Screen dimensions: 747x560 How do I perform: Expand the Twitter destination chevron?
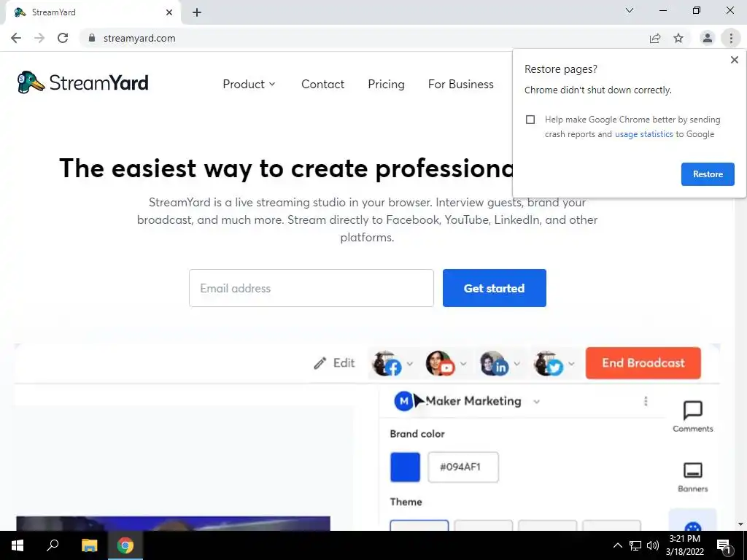tap(571, 365)
